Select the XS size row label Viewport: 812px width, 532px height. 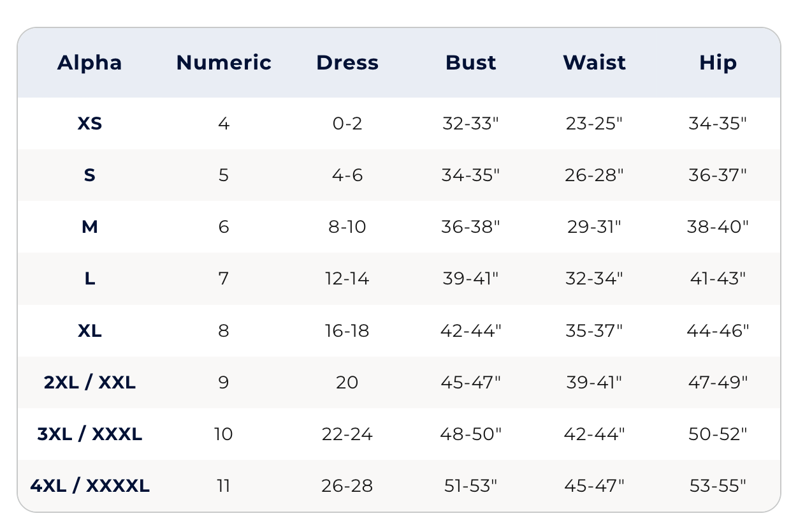point(90,123)
